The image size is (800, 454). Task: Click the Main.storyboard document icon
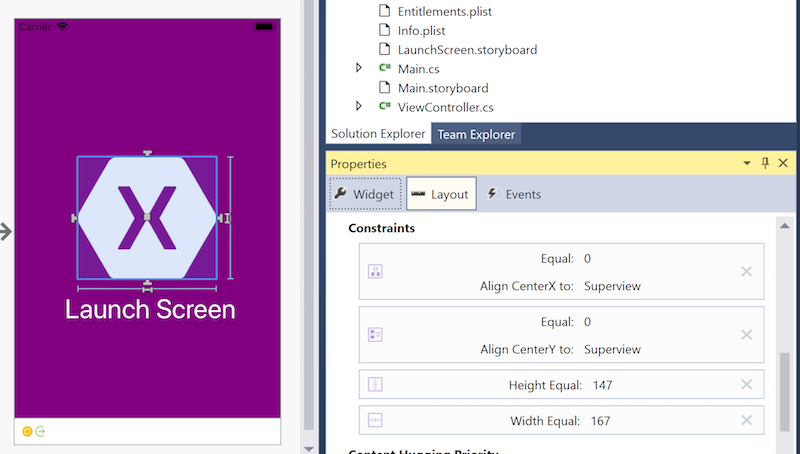[384, 87]
